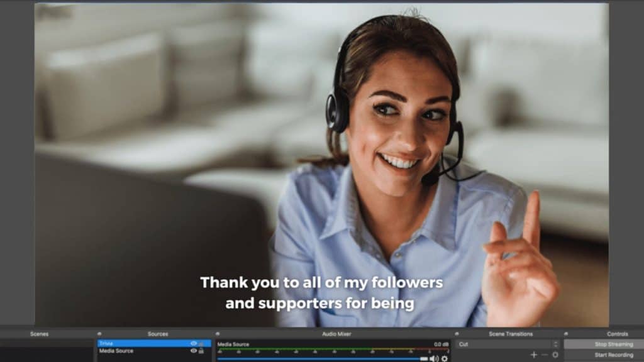Add a new transition with the plus icon
This screenshot has width=644, height=362.
pyautogui.click(x=533, y=354)
